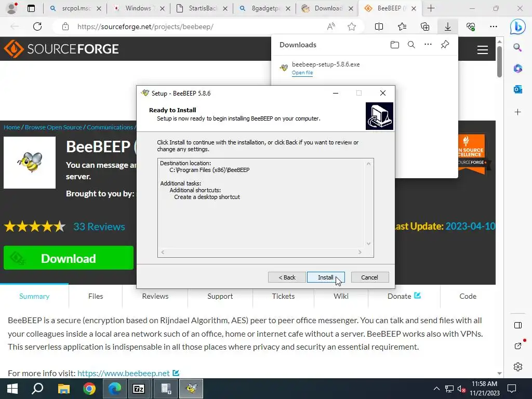Open the Donate tab

404,296
